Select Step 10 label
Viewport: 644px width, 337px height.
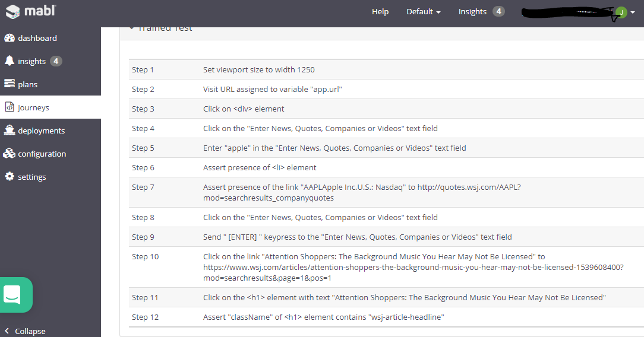pyautogui.click(x=145, y=257)
